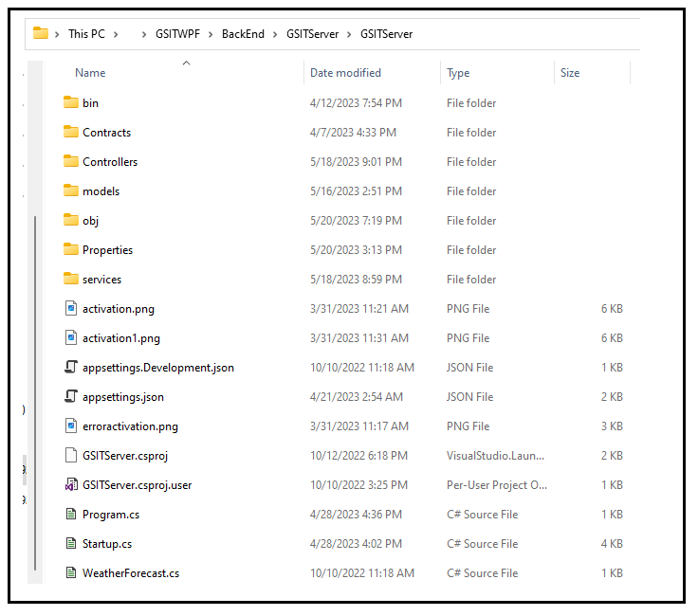This screenshot has height=616, width=698.
Task: Select the activation.png file name
Action: click(x=119, y=309)
